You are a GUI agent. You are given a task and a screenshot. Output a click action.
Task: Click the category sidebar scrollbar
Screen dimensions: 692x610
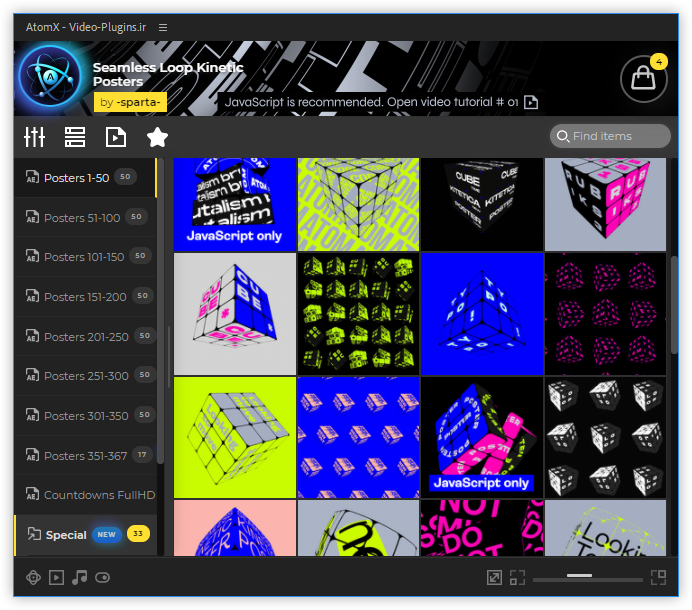click(x=161, y=311)
